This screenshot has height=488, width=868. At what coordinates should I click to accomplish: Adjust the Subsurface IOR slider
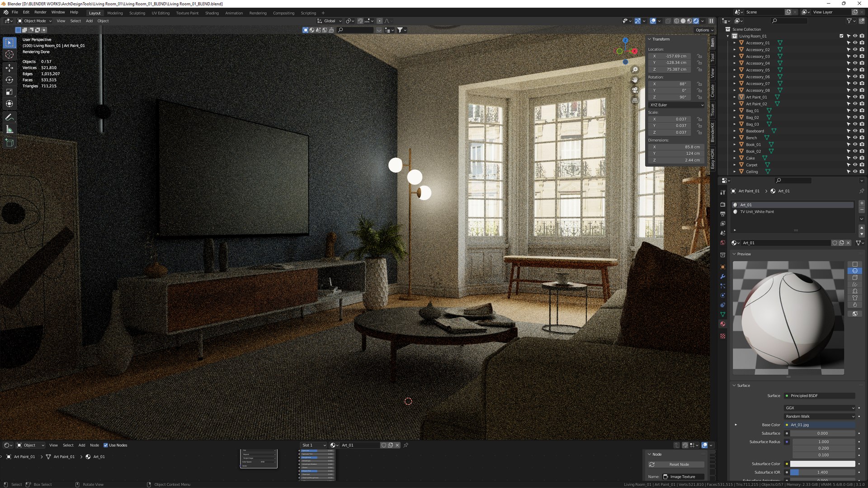coord(822,473)
